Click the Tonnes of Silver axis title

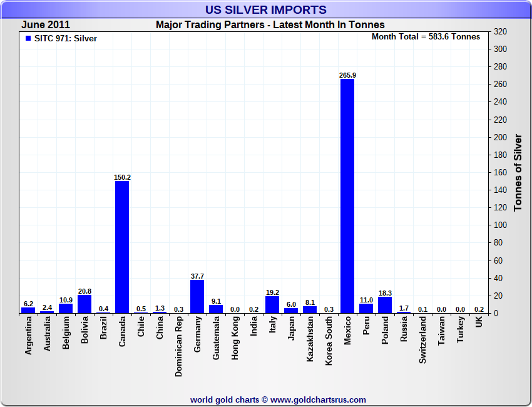click(518, 173)
